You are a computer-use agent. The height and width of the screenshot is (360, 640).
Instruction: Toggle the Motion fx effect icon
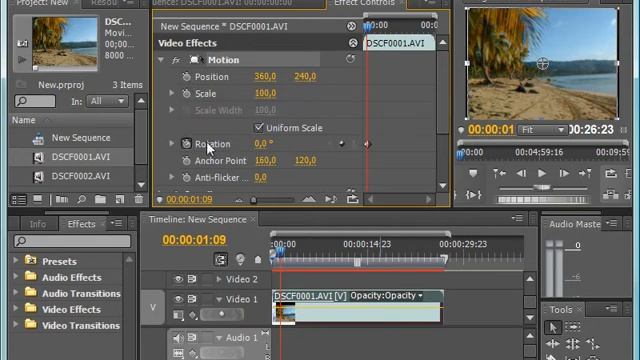pyautogui.click(x=176, y=60)
